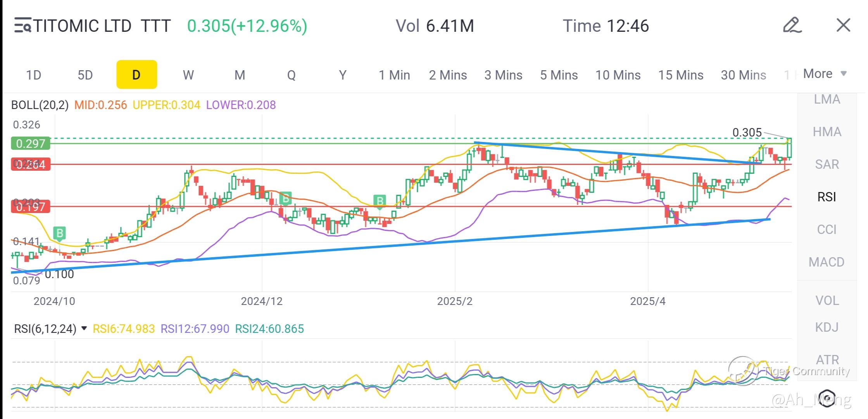Open the stock search icon
868x419 pixels.
tap(22, 26)
